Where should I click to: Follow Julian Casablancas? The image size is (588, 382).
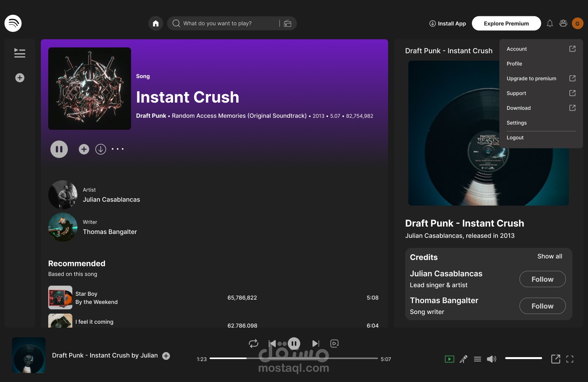[x=542, y=279]
